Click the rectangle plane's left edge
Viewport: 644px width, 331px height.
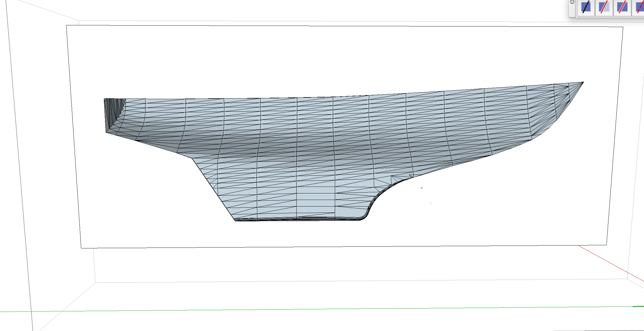73,137
